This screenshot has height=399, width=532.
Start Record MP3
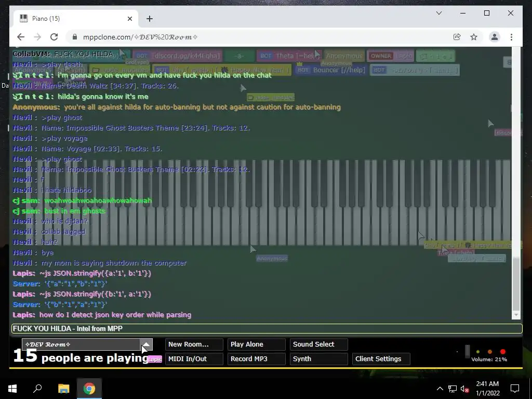point(257,358)
